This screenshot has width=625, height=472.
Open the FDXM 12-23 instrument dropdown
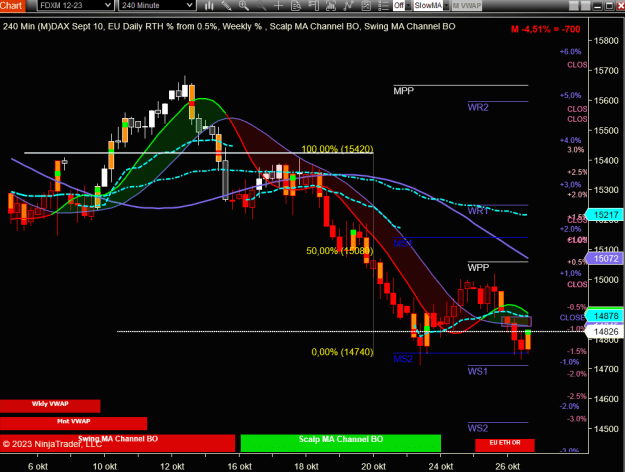75,5
